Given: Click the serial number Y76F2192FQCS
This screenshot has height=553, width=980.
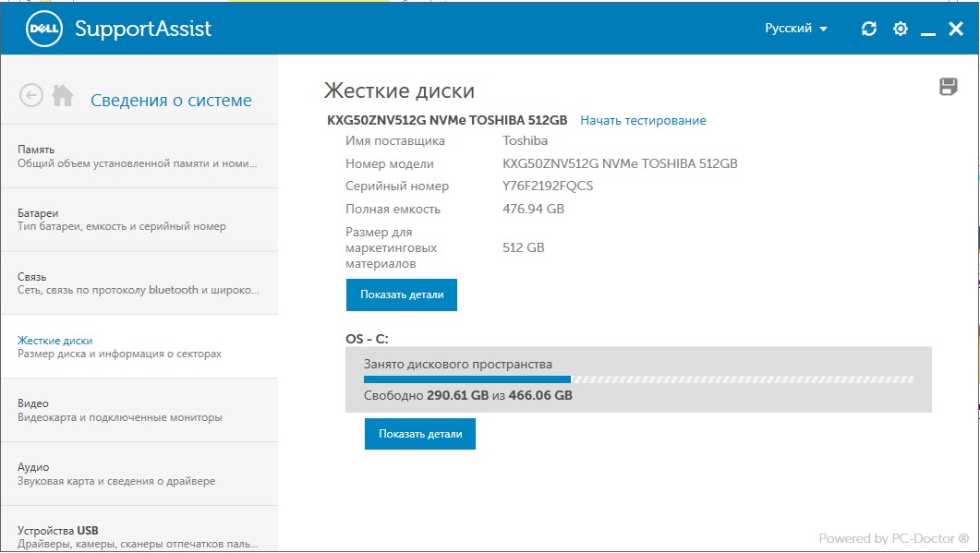Looking at the screenshot, I should click(x=548, y=186).
